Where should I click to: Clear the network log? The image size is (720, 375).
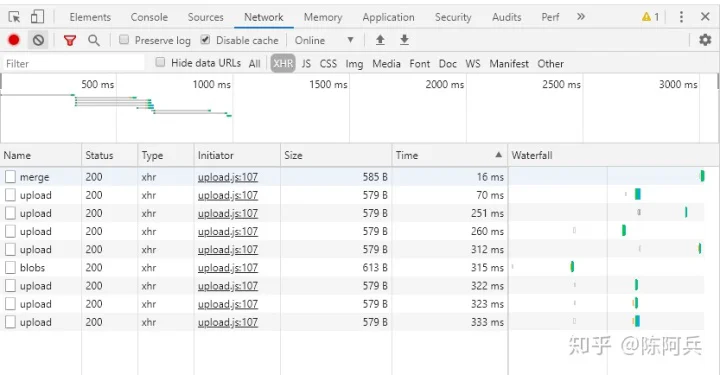point(39,40)
